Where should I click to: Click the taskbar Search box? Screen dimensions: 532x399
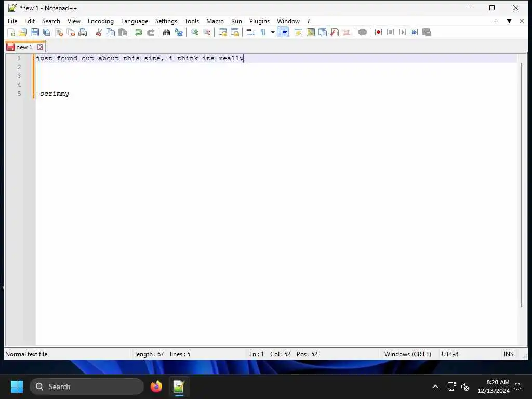tap(87, 387)
